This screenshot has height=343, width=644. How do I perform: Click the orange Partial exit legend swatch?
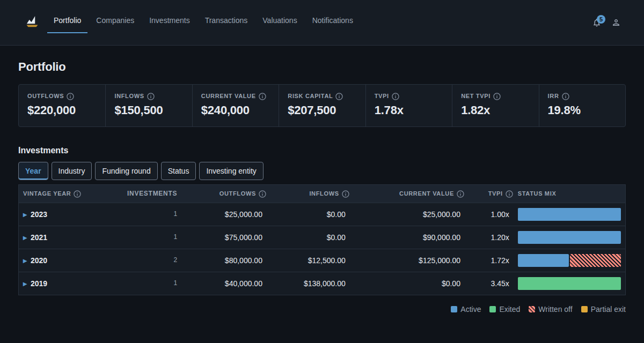coord(584,309)
